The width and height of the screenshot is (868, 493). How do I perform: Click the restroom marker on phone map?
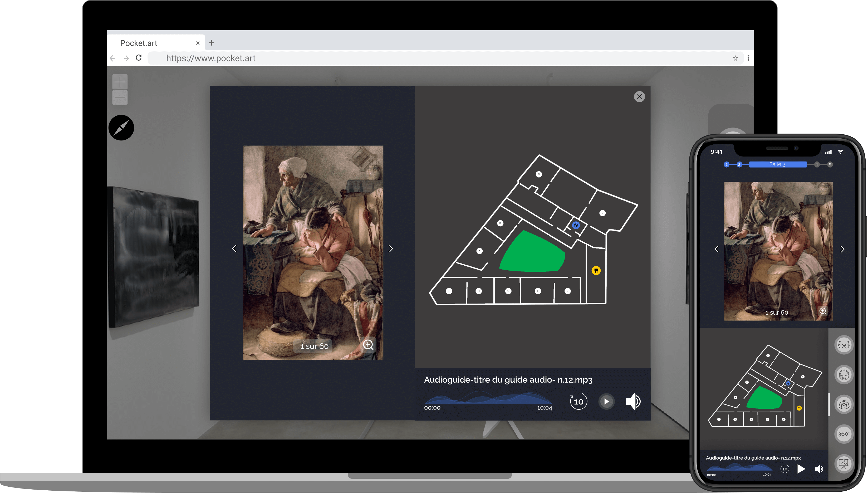(788, 384)
